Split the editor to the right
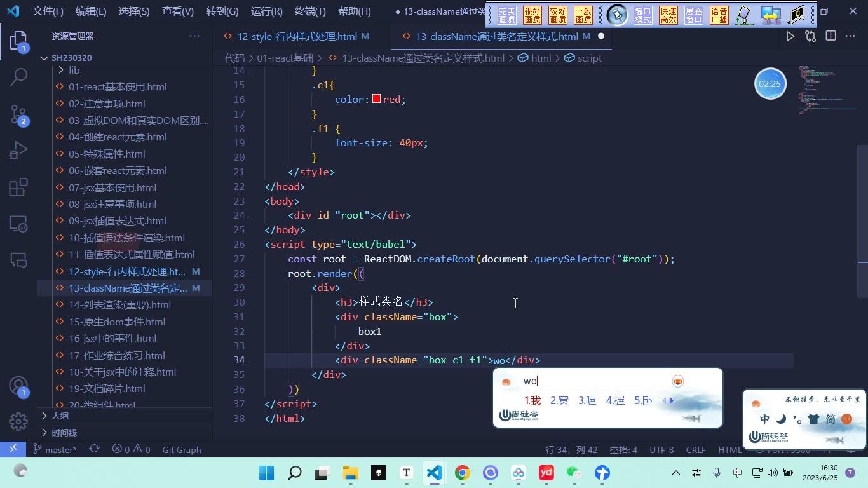The width and height of the screenshot is (868, 488). tap(831, 36)
